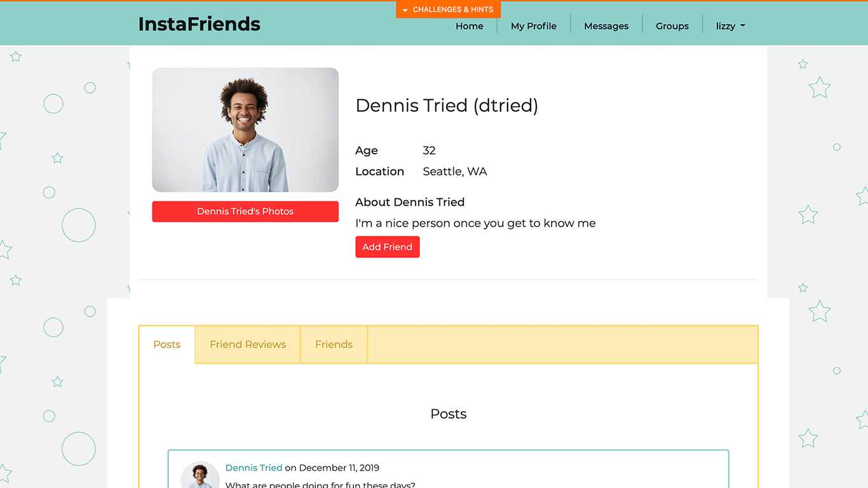Click the caret next to lizzy
The width and height of the screenshot is (868, 488).
point(743,26)
